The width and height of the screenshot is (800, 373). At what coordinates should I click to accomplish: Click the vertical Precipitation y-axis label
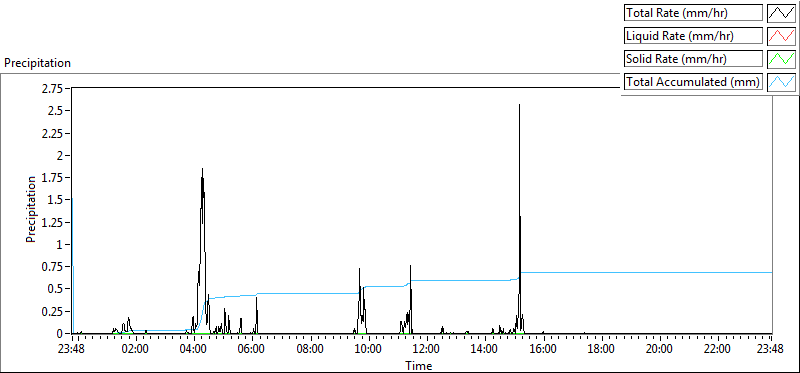31,209
